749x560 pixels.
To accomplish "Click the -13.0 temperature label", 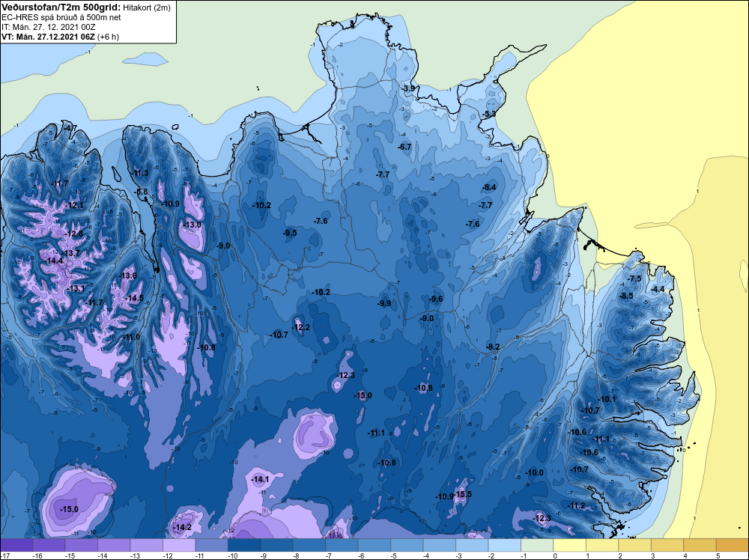I will [x=192, y=225].
